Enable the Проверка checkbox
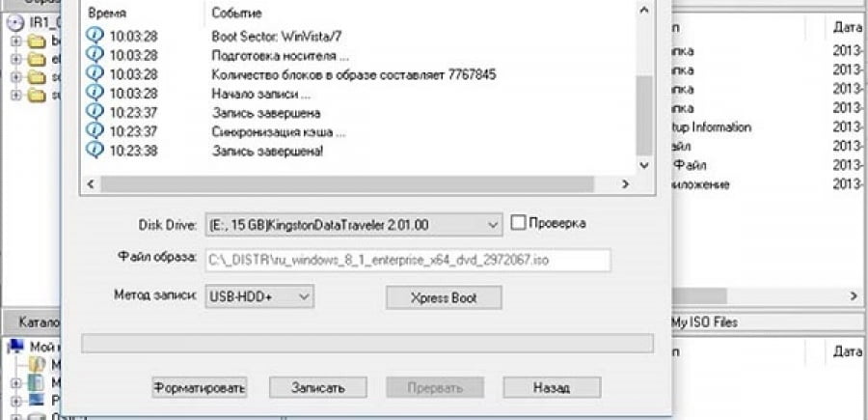The image size is (868, 420). 518,223
